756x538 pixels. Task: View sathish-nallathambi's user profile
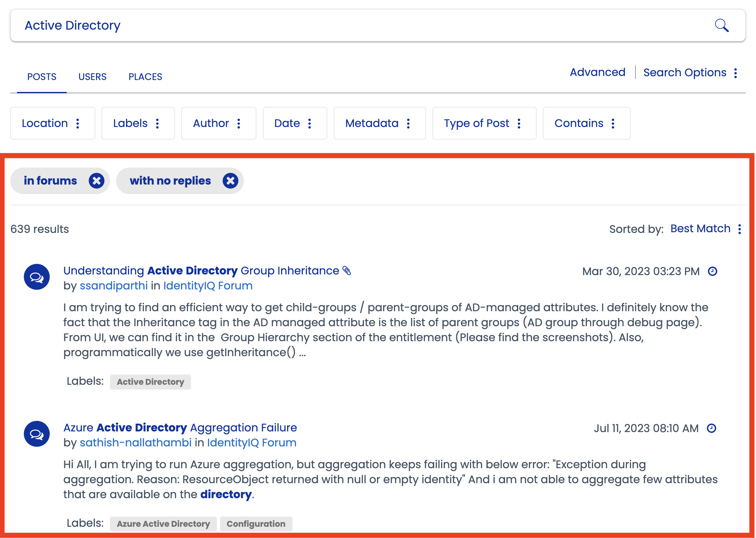[136, 443]
